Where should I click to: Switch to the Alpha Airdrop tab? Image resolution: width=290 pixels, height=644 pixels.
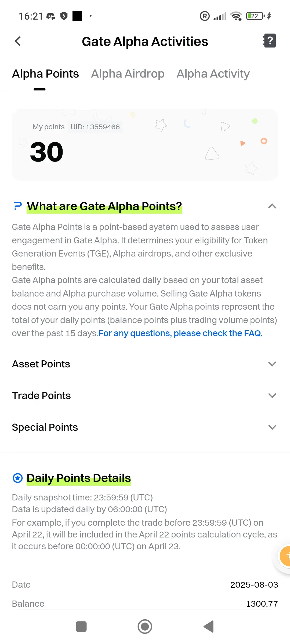point(128,74)
